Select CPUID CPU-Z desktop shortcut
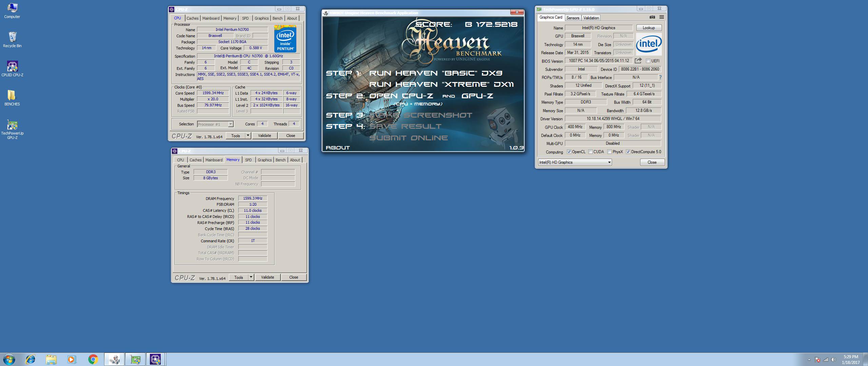868x366 pixels. pyautogui.click(x=12, y=69)
